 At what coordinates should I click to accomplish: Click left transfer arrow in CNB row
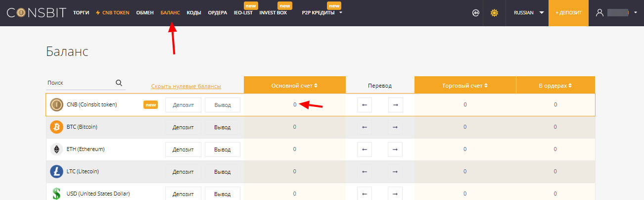(x=365, y=105)
